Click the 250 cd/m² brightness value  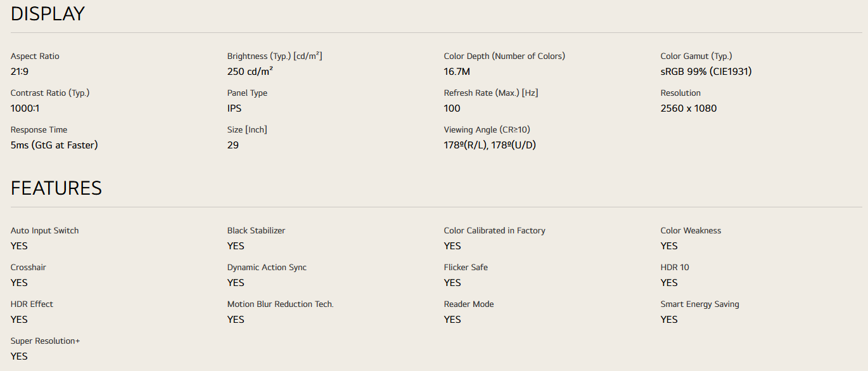coord(250,72)
